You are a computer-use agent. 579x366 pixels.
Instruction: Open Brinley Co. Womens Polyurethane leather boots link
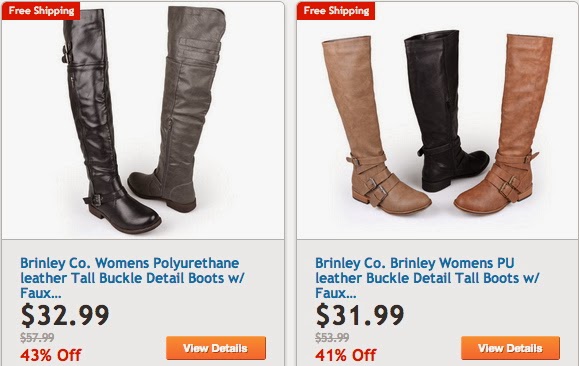point(132,278)
